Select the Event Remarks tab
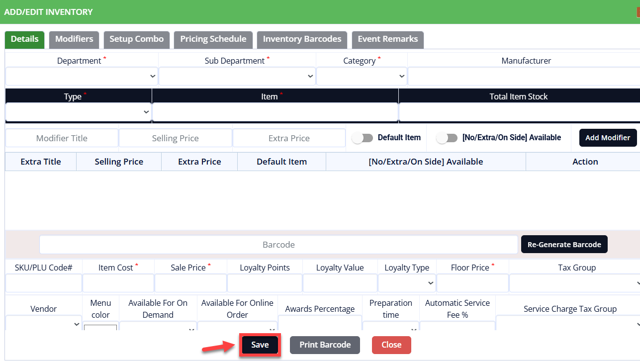The image size is (640, 364). click(x=387, y=39)
